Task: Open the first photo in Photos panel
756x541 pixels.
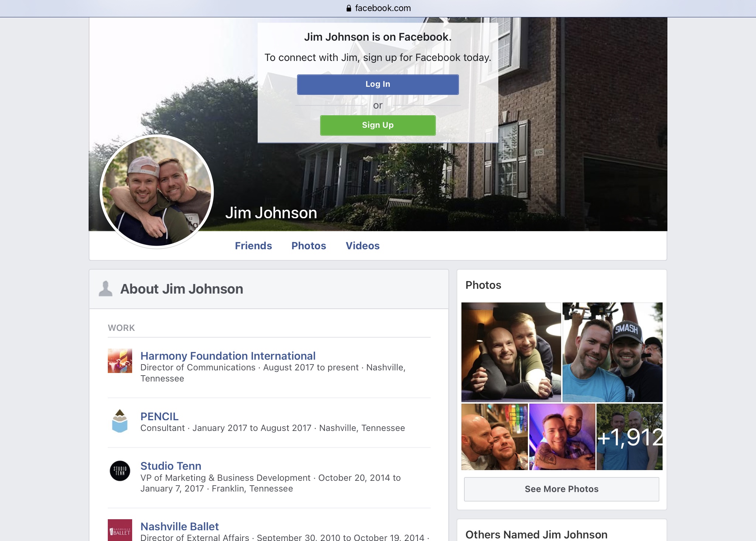Action: click(x=511, y=352)
